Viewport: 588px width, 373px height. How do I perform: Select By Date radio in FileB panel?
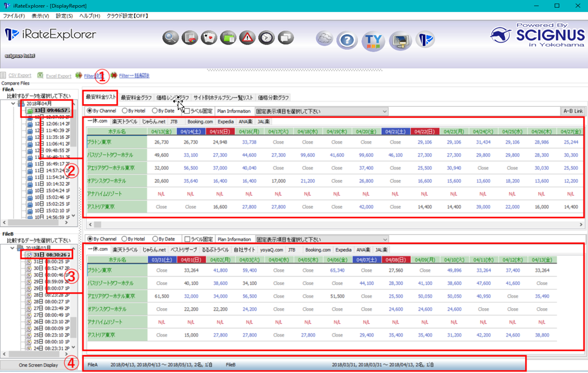pos(155,239)
